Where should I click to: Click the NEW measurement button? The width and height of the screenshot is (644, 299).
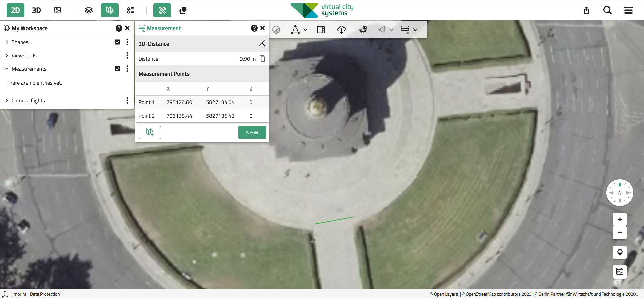pyautogui.click(x=252, y=132)
